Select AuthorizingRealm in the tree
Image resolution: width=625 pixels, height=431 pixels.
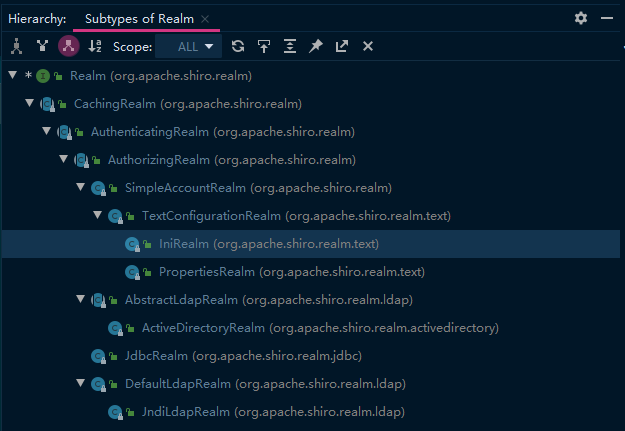click(x=311, y=160)
